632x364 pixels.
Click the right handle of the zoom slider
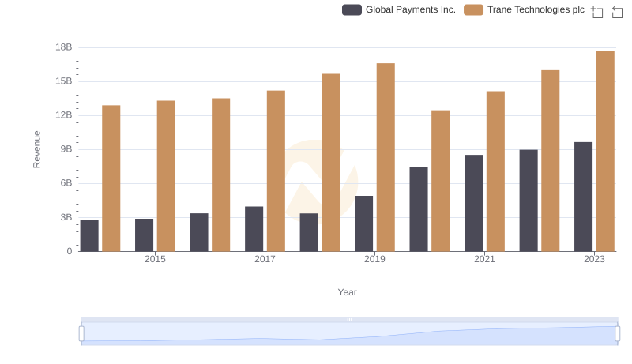click(618, 334)
